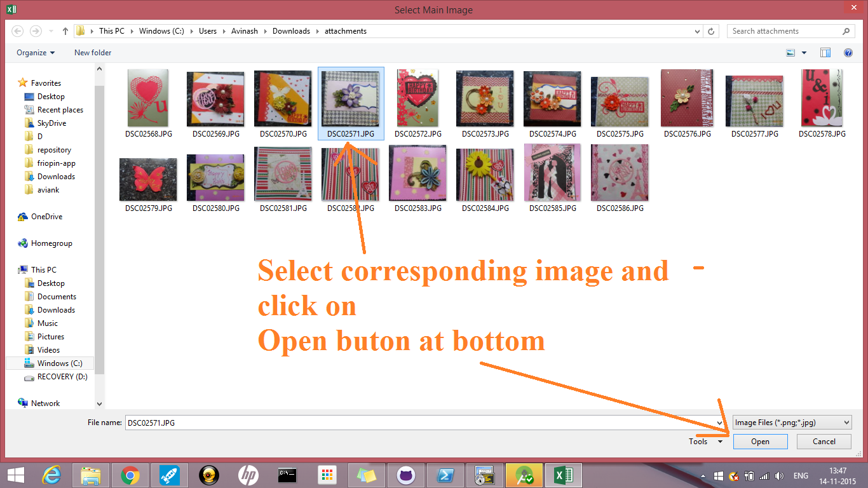
Task: Click ENG input language indicator
Action: (x=801, y=476)
